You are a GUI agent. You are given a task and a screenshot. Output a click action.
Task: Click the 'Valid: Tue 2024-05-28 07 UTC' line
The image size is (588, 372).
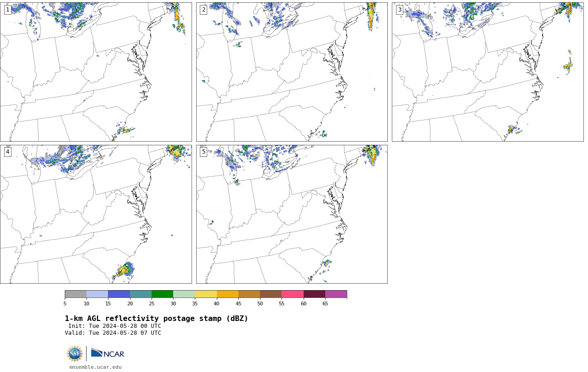(113, 333)
